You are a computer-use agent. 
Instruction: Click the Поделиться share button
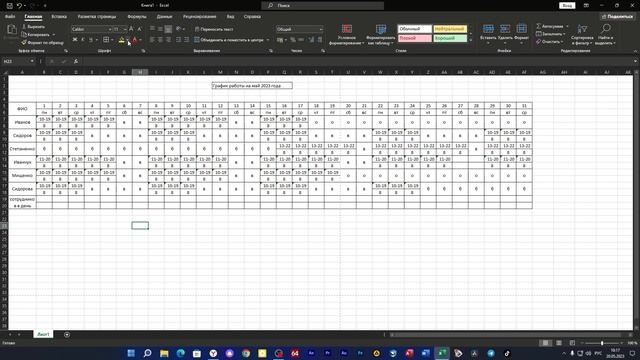click(x=617, y=17)
